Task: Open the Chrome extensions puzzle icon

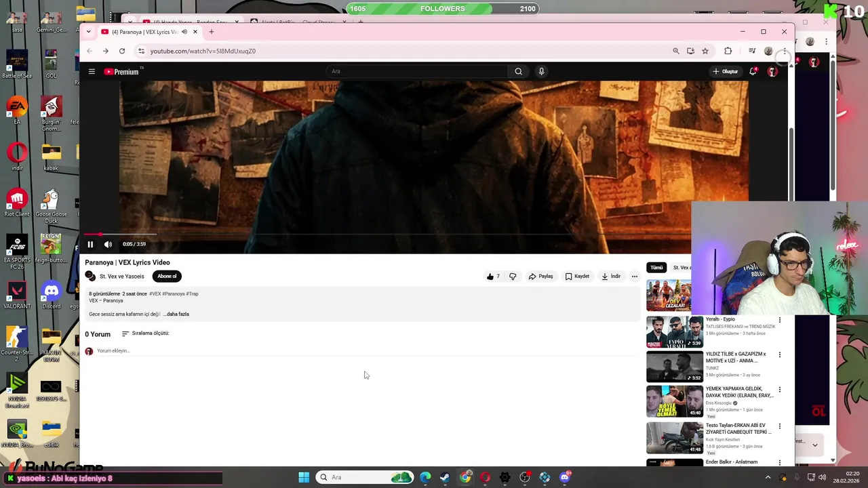Action: pos(728,51)
